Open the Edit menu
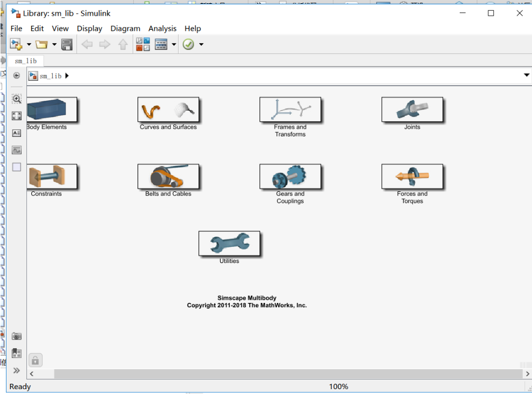The height and width of the screenshot is (394, 532). click(37, 29)
